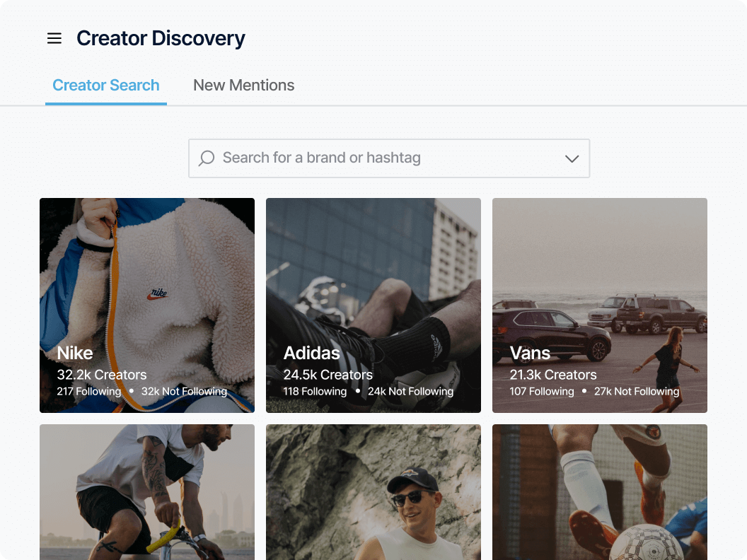Click 24k Not Following on Adidas card
Image resolution: width=747 pixels, height=560 pixels.
point(410,392)
